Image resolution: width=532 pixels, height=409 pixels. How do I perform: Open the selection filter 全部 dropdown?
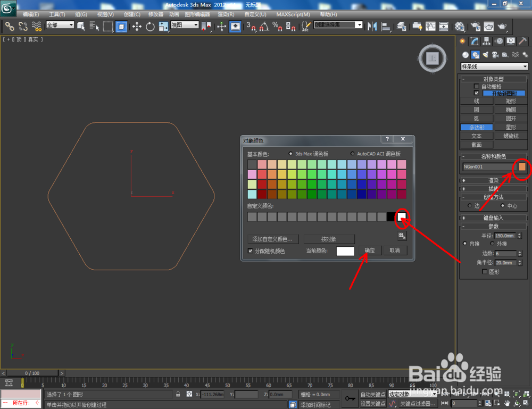click(60, 25)
